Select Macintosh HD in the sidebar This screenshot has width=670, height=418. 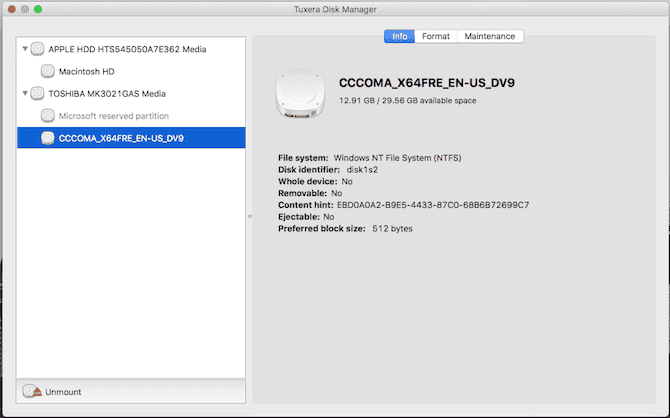click(88, 71)
